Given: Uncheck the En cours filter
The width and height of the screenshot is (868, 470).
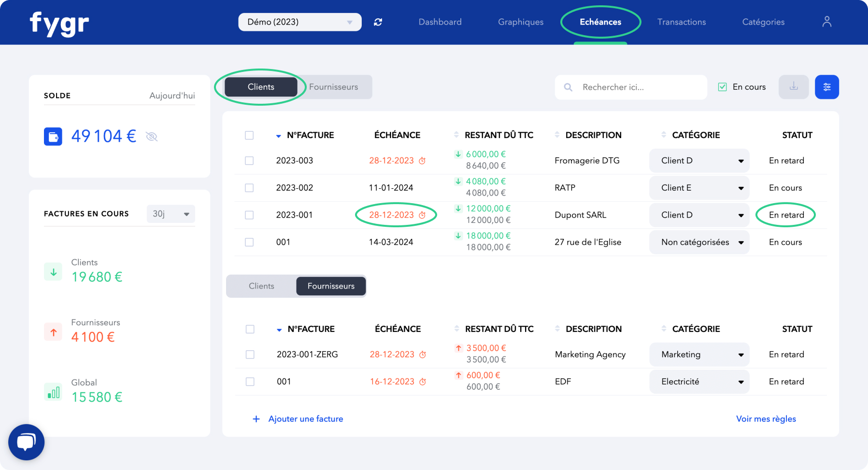Looking at the screenshot, I should (x=723, y=87).
